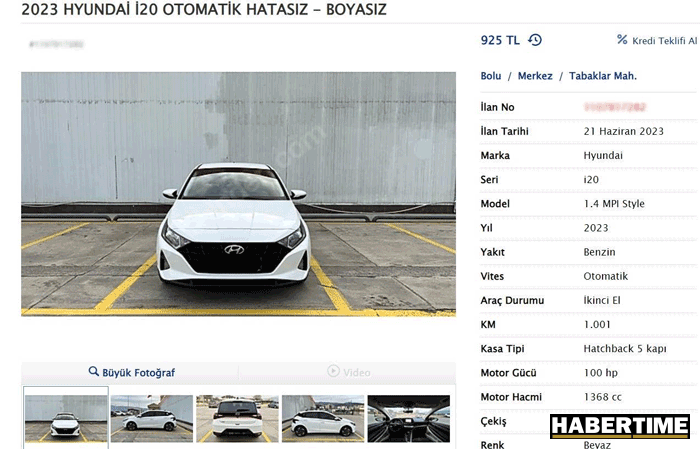Open the Bolu location link

(x=491, y=76)
